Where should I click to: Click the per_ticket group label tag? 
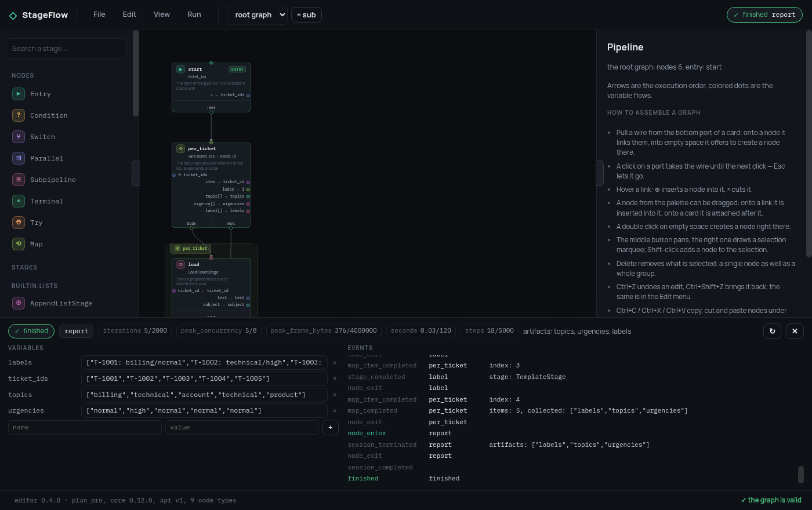[x=191, y=249]
